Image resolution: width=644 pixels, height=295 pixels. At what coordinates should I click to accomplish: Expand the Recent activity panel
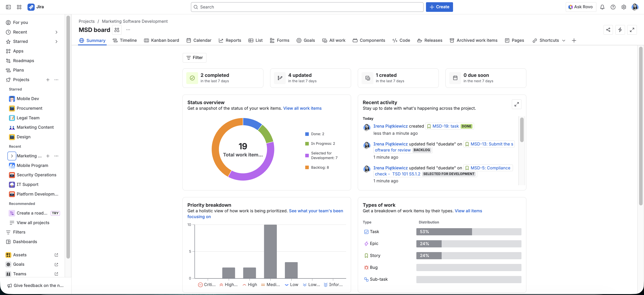tap(517, 104)
